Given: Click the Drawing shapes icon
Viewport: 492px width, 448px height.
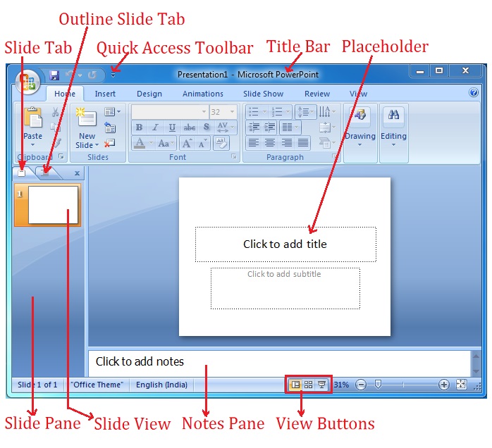Looking at the screenshot, I should [360, 115].
